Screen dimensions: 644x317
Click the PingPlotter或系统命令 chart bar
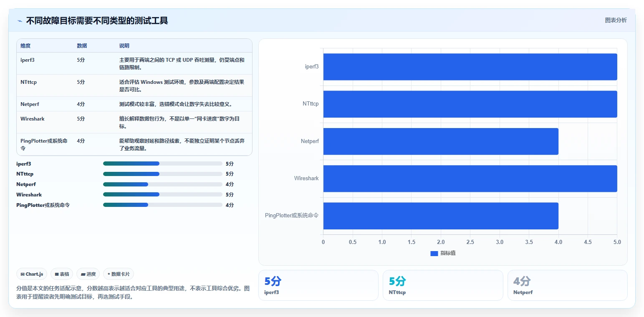point(441,216)
